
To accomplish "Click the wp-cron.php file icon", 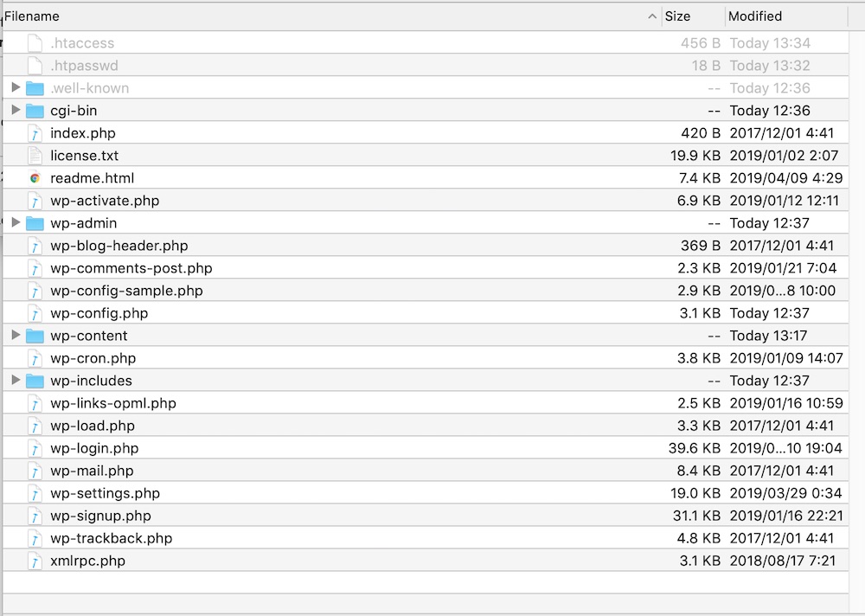I will (35, 358).
